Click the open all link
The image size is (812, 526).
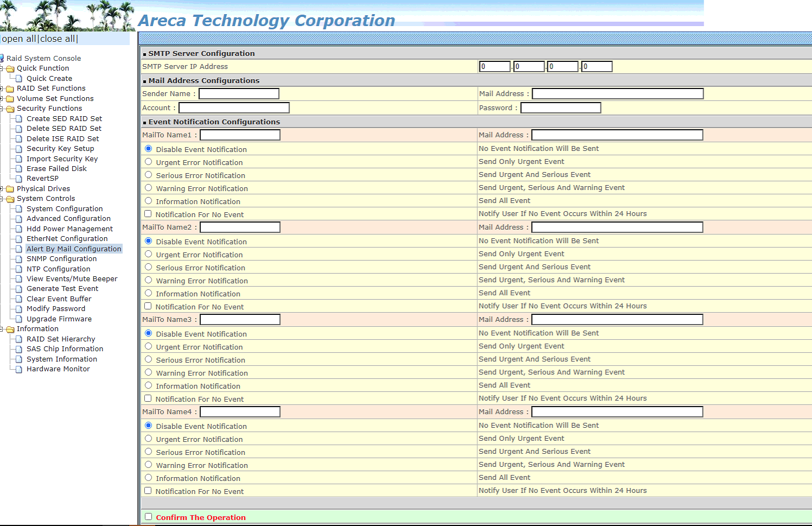click(19, 39)
